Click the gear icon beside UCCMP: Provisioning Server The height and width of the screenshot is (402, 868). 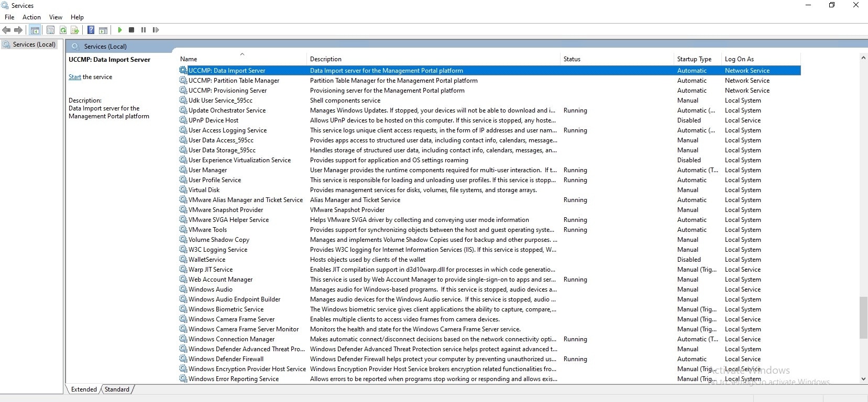coord(183,91)
